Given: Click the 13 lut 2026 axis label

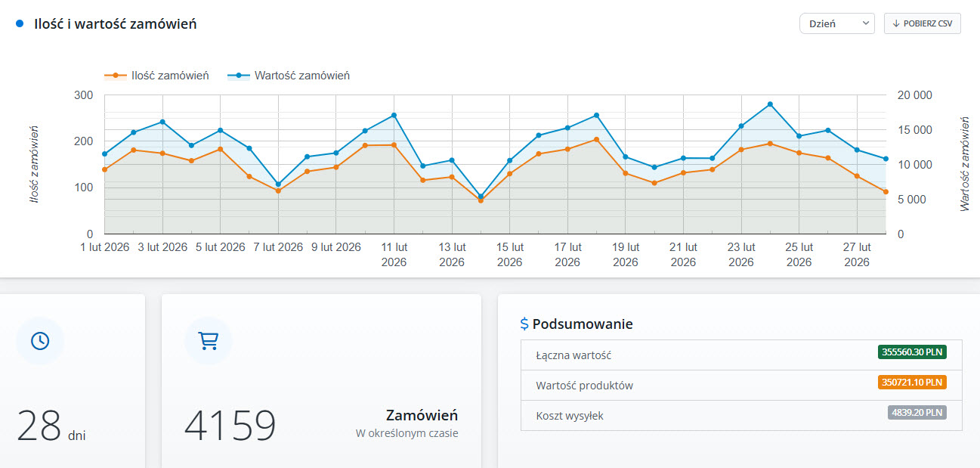Looking at the screenshot, I should click(452, 255).
